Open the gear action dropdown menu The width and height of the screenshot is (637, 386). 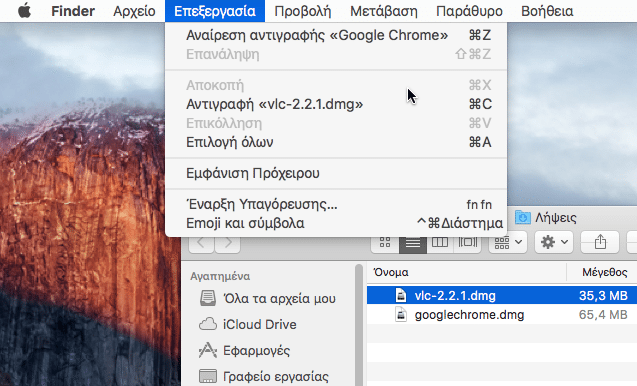(554, 243)
